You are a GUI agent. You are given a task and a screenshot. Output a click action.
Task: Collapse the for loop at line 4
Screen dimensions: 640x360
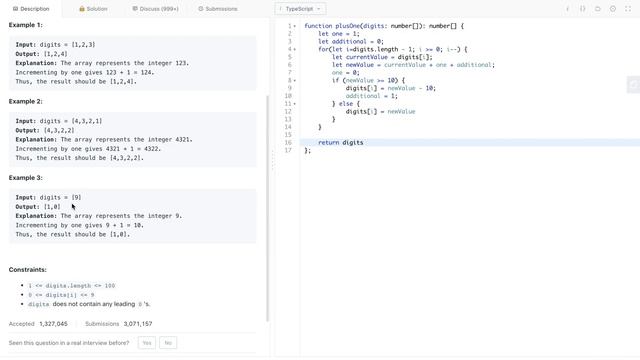(x=295, y=49)
